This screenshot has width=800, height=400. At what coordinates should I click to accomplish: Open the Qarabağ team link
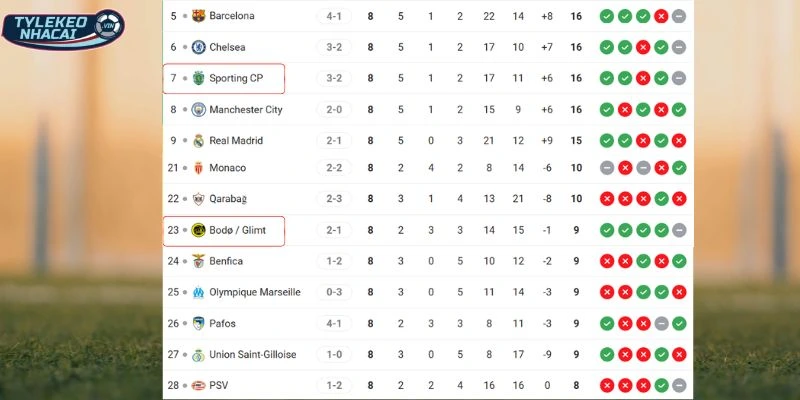coord(228,199)
